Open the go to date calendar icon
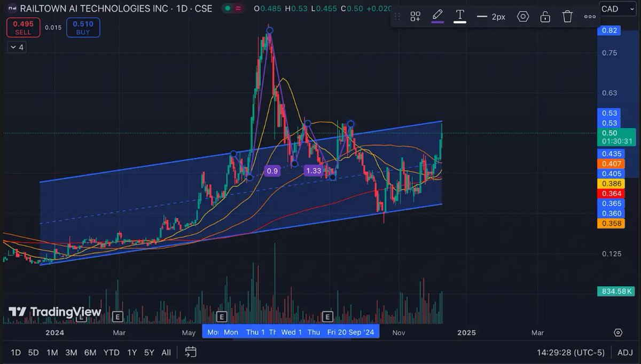641x364 pixels. click(x=191, y=352)
